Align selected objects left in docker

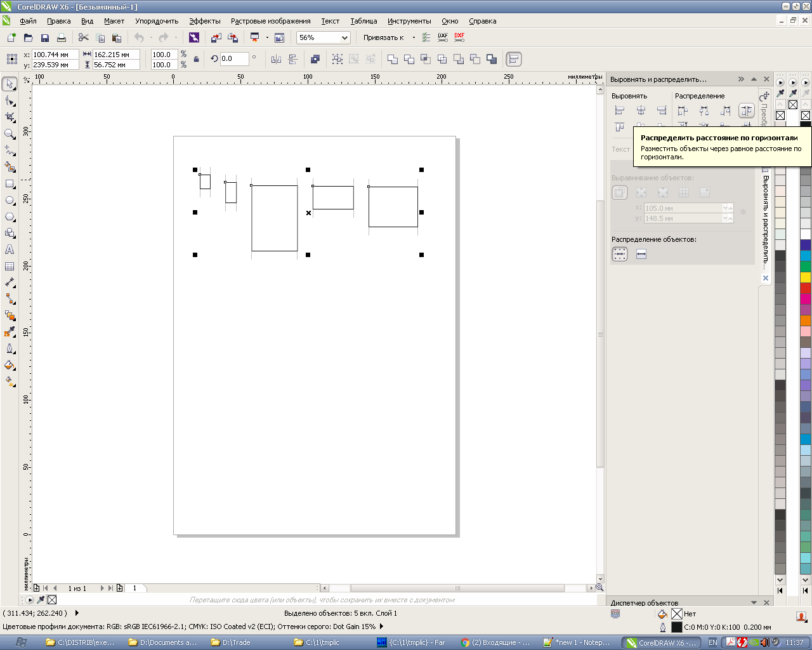[x=620, y=111]
